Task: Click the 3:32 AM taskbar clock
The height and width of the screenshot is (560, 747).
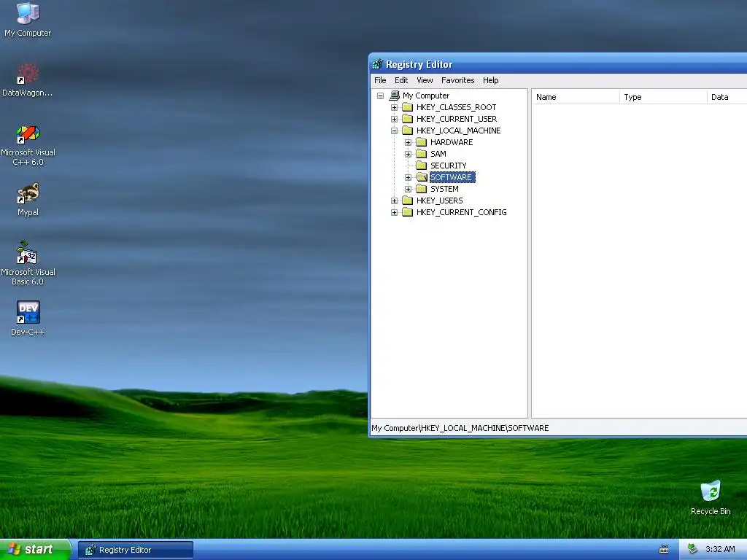Action: tap(720, 549)
